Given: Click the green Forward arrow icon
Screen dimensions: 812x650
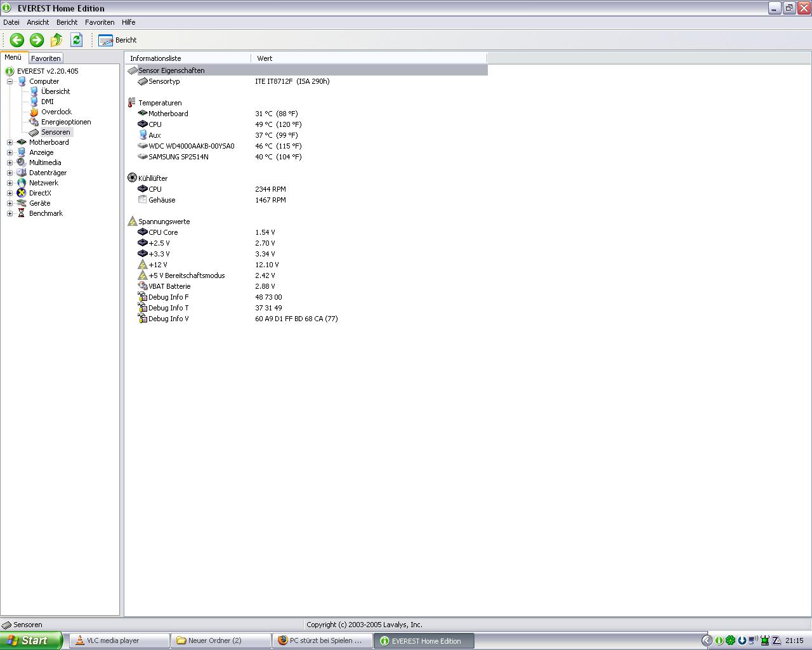Looking at the screenshot, I should [37, 40].
